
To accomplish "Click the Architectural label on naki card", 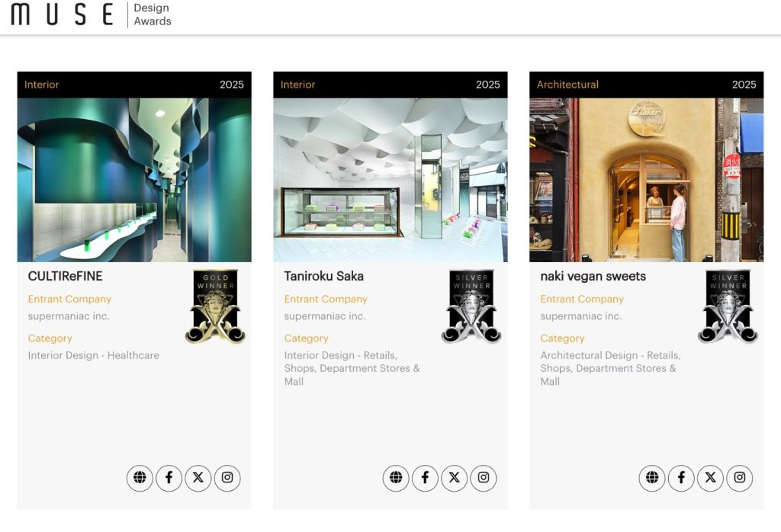I will 567,85.
